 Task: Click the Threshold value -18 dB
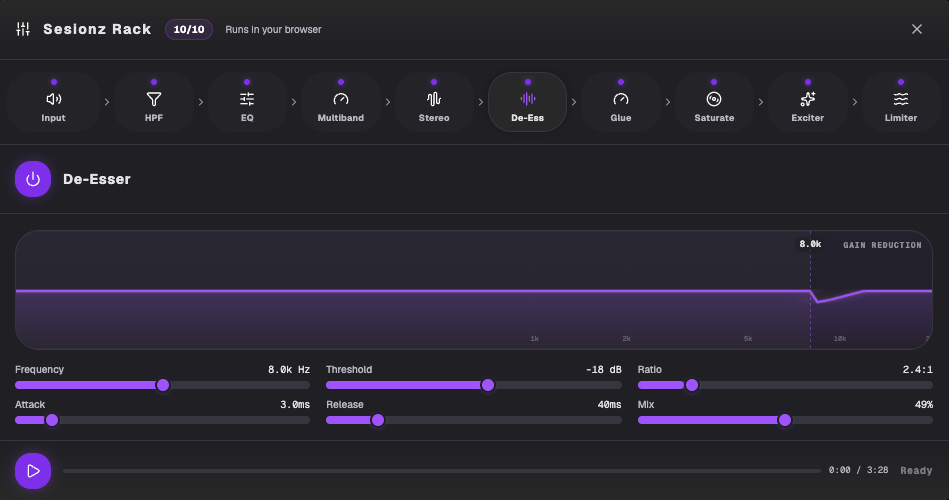coord(603,369)
